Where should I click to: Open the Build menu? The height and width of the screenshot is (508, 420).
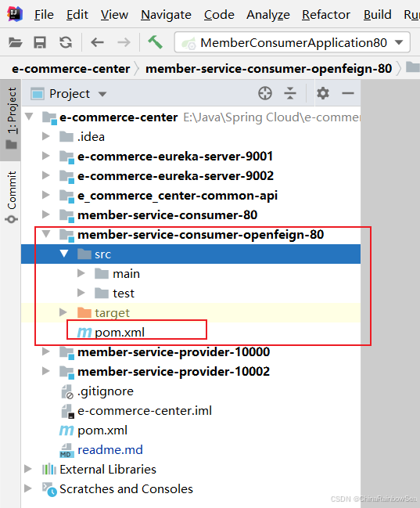[x=377, y=15]
